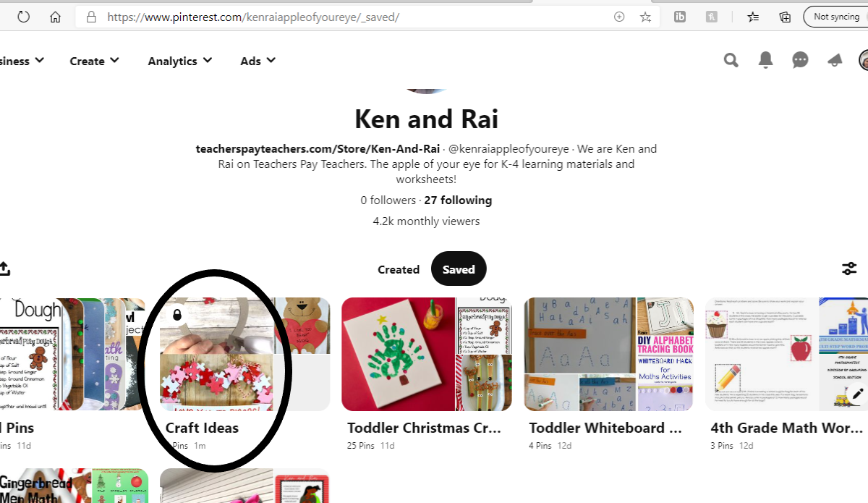Open browser favorites list
The height and width of the screenshot is (503, 868).
[x=753, y=17]
